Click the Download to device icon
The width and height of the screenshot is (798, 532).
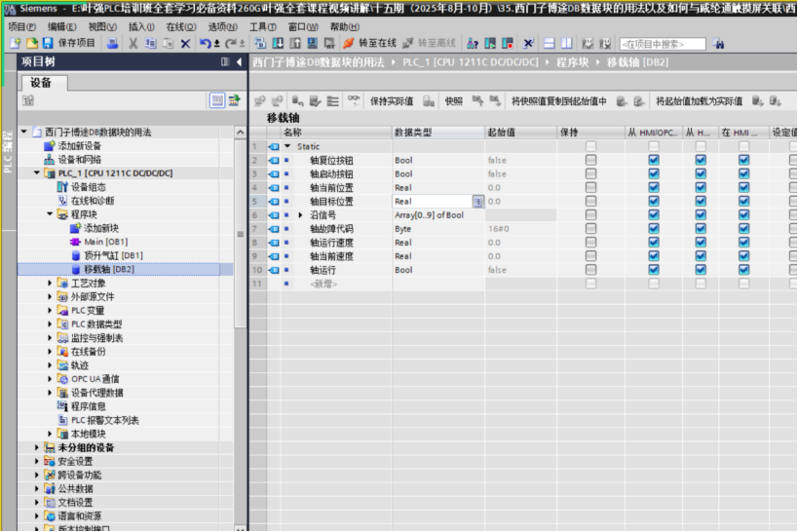[x=278, y=43]
